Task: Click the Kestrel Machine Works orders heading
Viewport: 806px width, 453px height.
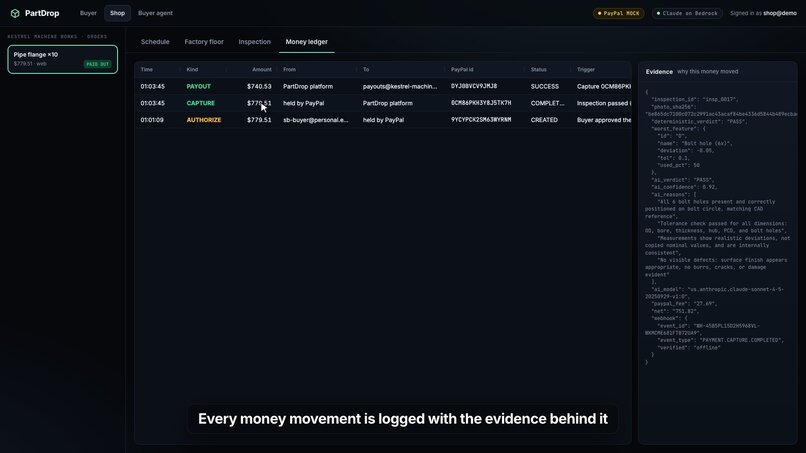Action: [58, 37]
